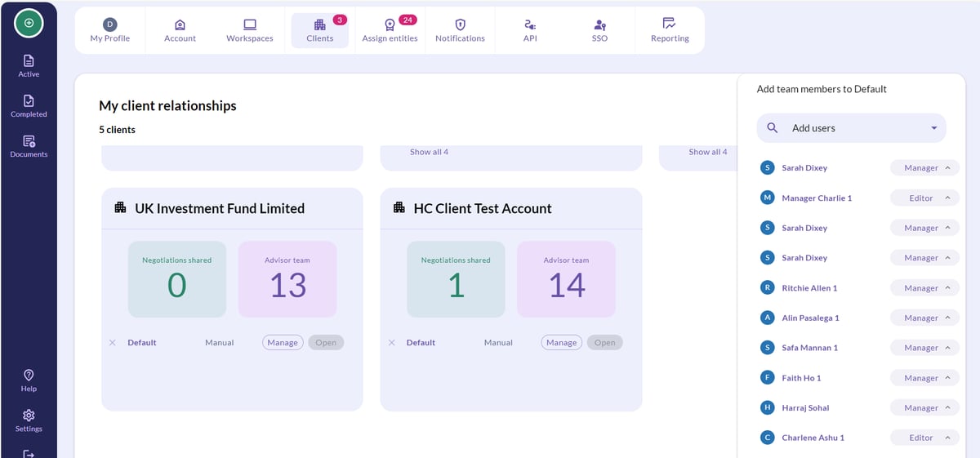This screenshot has width=980, height=458.
Task: Open the Help icon in sidebar
Action: [29, 380]
